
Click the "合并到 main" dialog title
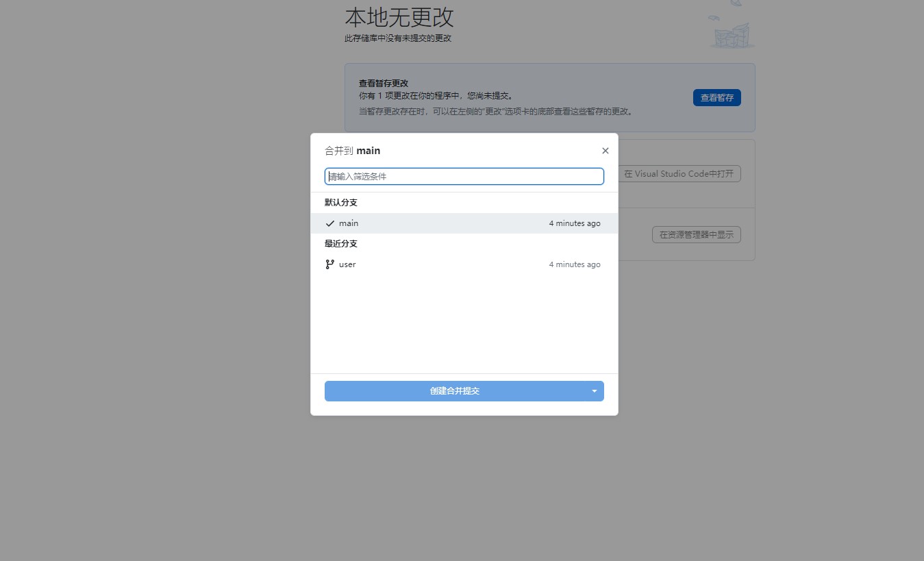[352, 150]
